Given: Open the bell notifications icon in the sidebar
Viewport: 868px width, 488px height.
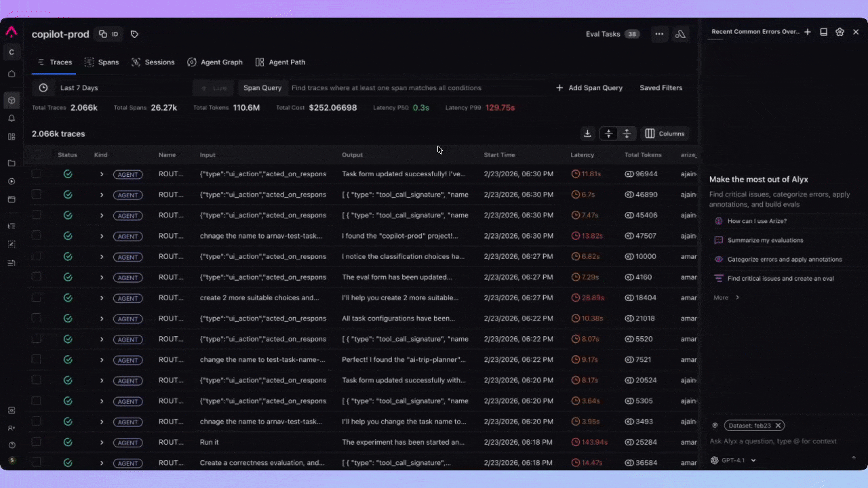Looking at the screenshot, I should [12, 118].
